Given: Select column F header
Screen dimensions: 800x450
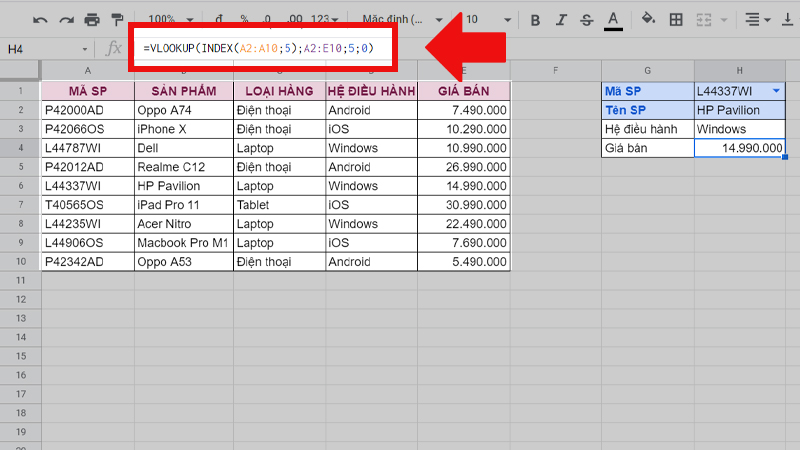Looking at the screenshot, I should coord(556,70).
